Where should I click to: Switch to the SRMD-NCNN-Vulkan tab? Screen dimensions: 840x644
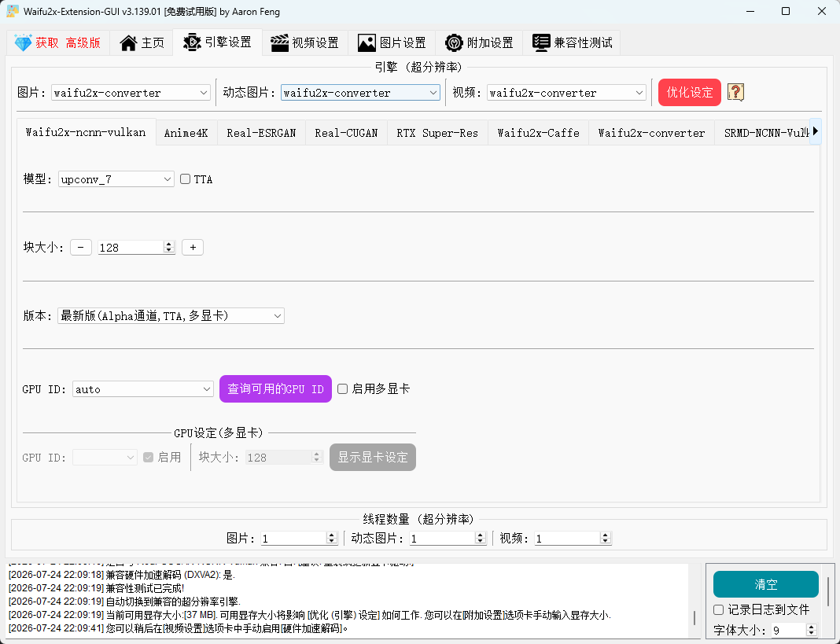(x=762, y=133)
